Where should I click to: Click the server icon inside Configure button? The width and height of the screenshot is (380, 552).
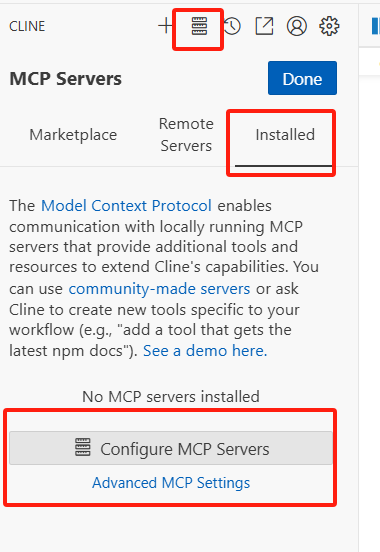click(x=83, y=447)
